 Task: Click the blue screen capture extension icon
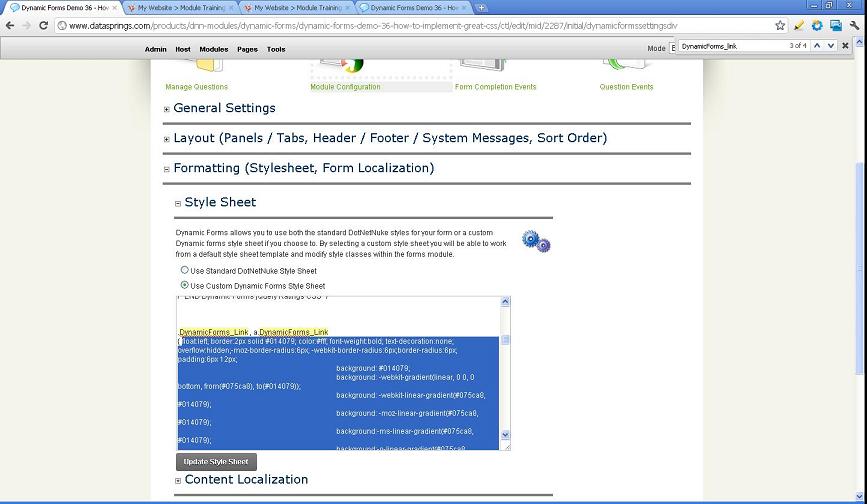point(836,25)
